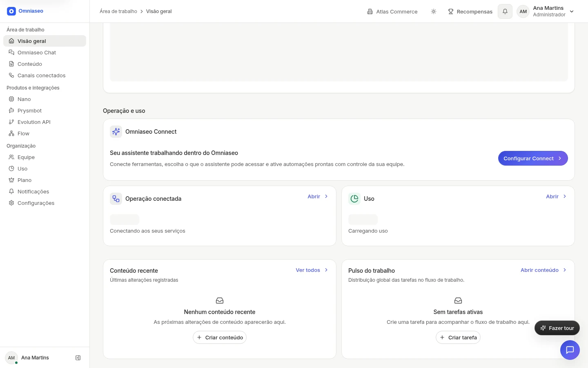Open Evolution API in sidebar

45,122
